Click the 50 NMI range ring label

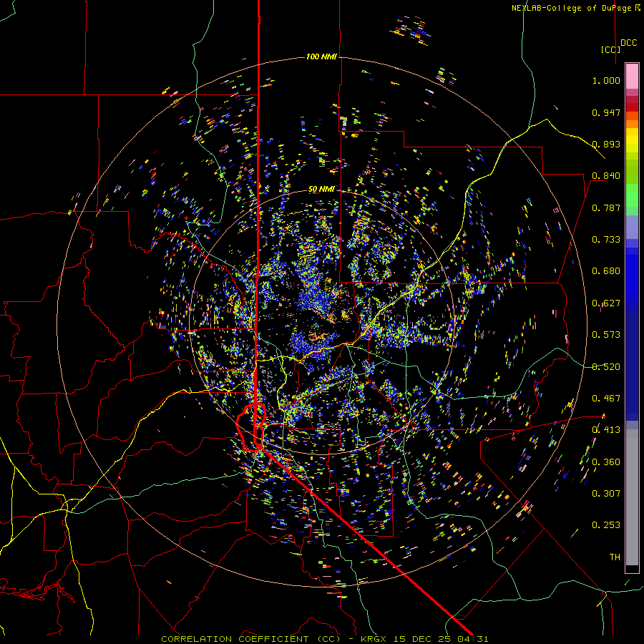pos(321,189)
